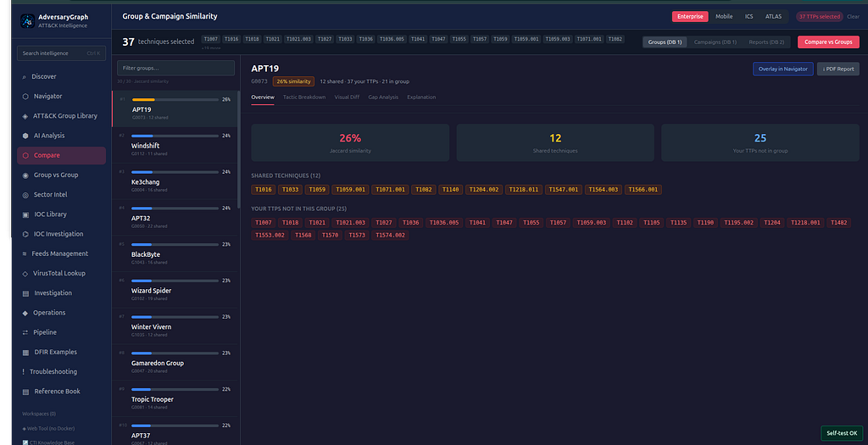Image resolution: width=868 pixels, height=445 pixels.
Task: Click the ATT&CK Group Library icon
Action: (25, 116)
